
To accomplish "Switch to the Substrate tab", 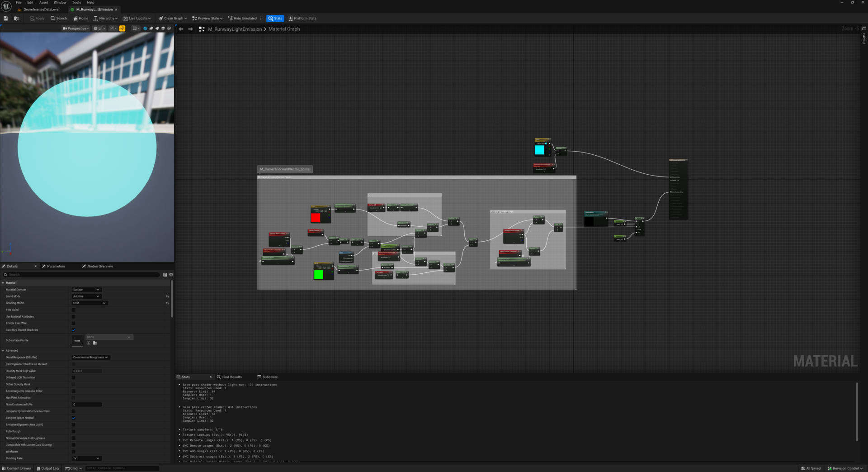I will (267, 377).
